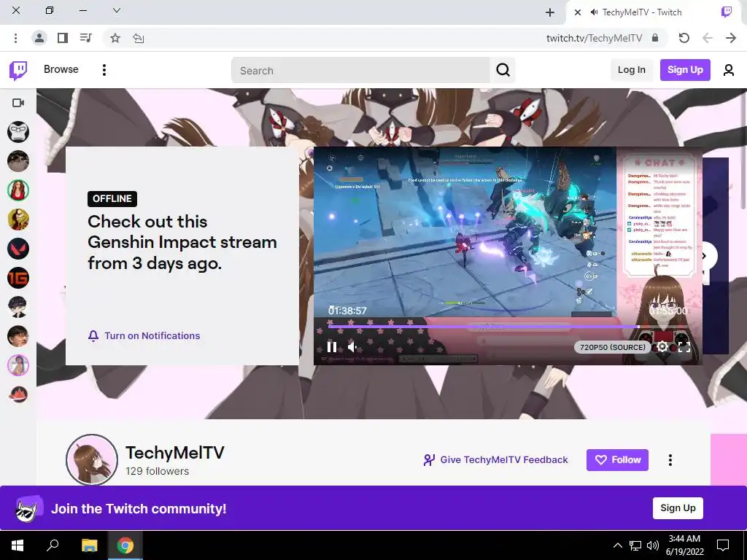Pause the video playback
Image resolution: width=747 pixels, height=560 pixels.
coord(332,347)
